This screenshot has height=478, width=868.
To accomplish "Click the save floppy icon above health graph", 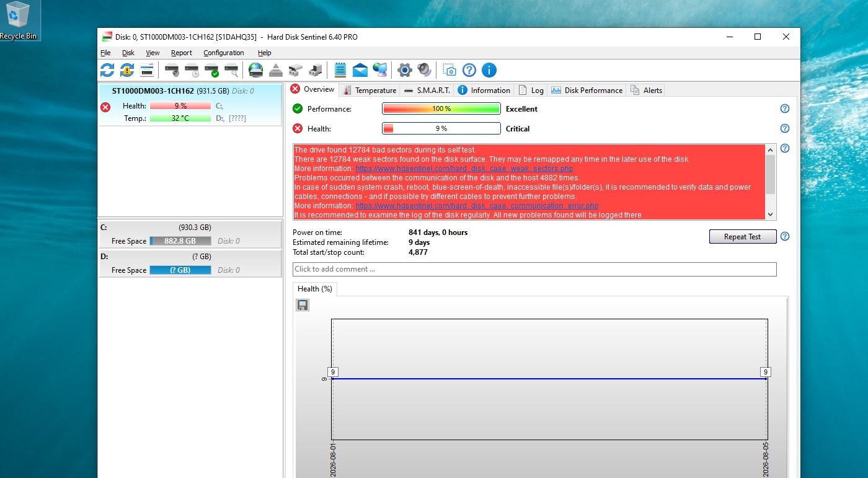I will [x=303, y=304].
